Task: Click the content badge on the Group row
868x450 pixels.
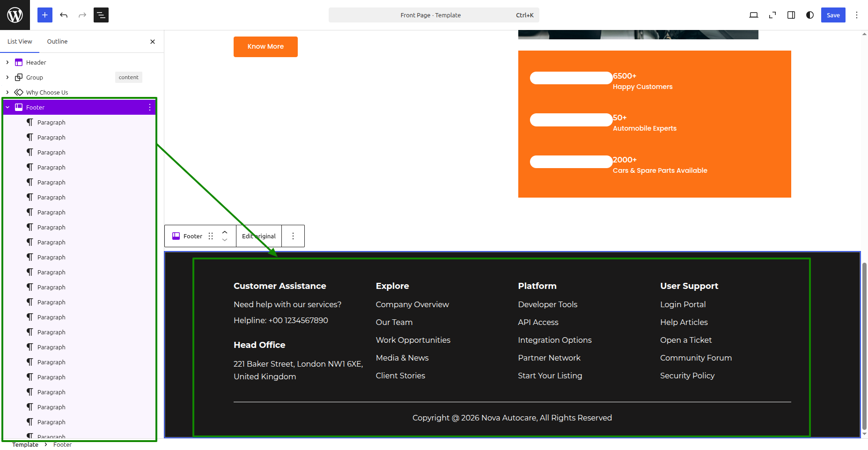Action: (x=129, y=77)
